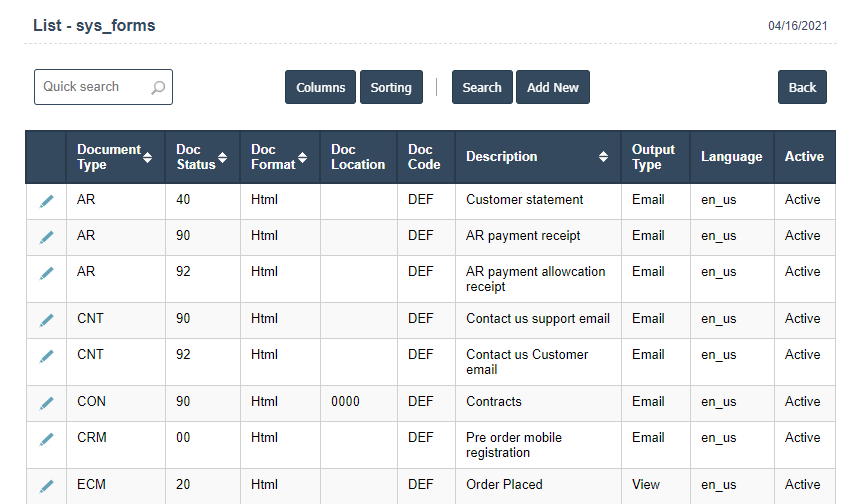Edit the Contact us Customer email row
The image size is (854, 504).
[x=47, y=356]
